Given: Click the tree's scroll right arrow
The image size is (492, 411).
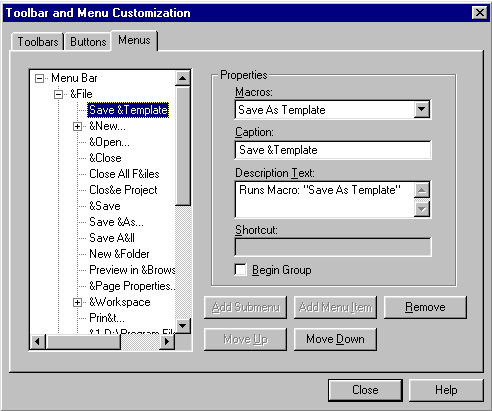Looking at the screenshot, I should 167,342.
